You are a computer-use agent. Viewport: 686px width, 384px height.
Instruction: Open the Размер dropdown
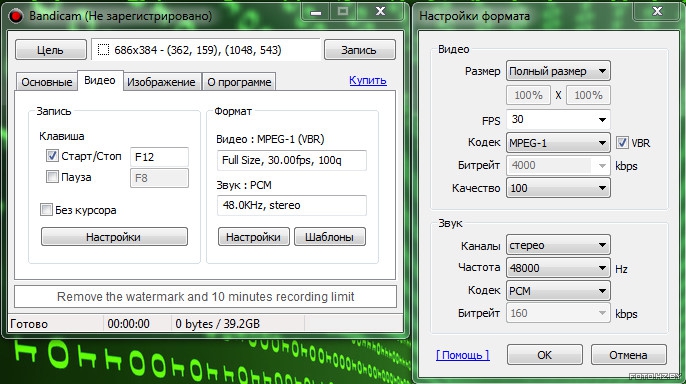click(x=558, y=71)
